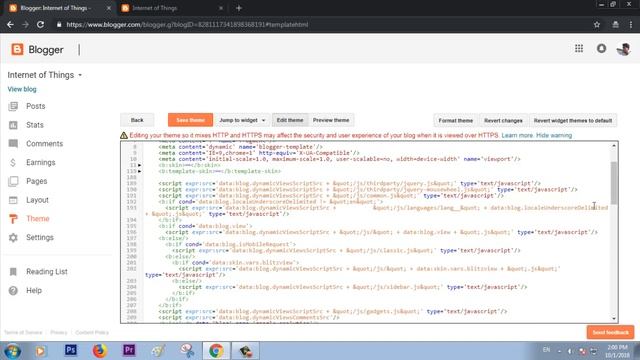Open the notifications bell icon
The height and width of the screenshot is (360, 640).
601,49
